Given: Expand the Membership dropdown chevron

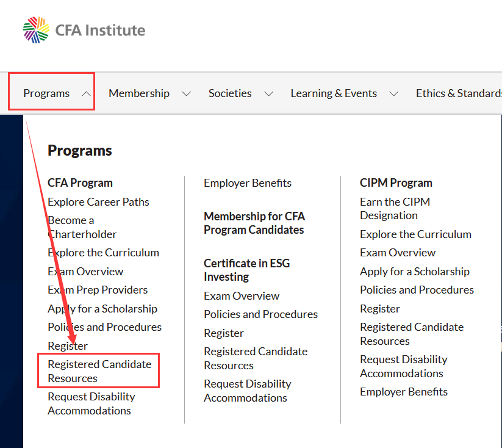Looking at the screenshot, I should point(186,94).
